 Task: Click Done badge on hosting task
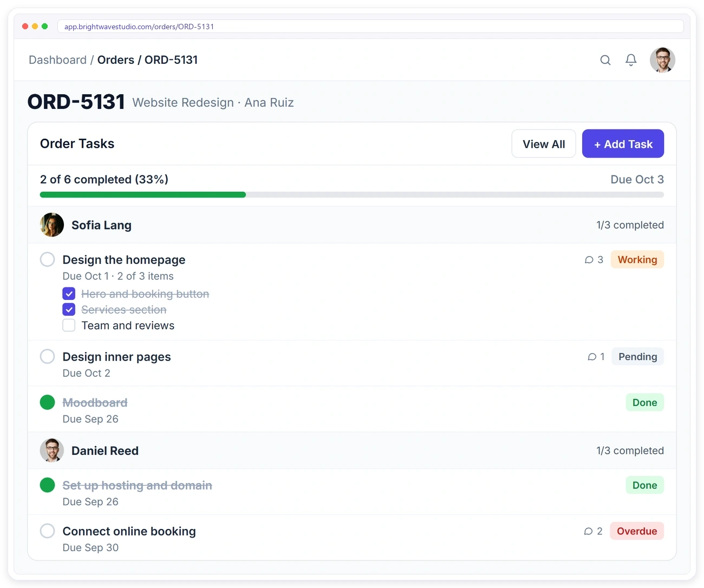(x=645, y=485)
